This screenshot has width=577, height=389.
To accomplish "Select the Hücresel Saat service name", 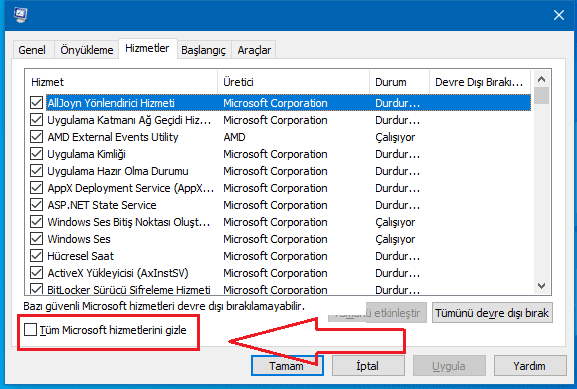I will pos(81,256).
